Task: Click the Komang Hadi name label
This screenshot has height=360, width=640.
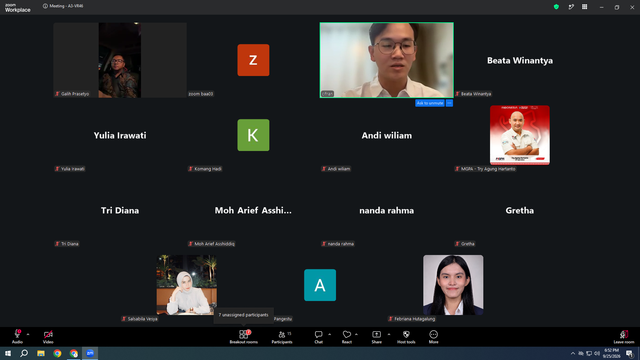Action: (205, 169)
